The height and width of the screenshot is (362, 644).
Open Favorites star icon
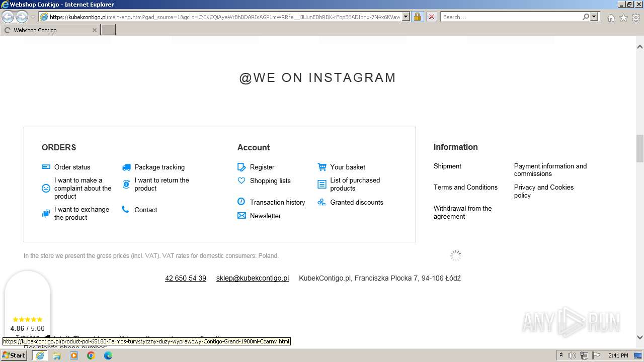(x=623, y=18)
